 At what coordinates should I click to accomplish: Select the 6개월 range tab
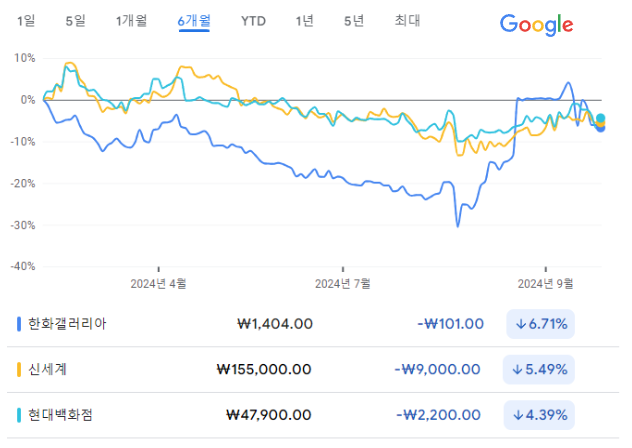(194, 21)
